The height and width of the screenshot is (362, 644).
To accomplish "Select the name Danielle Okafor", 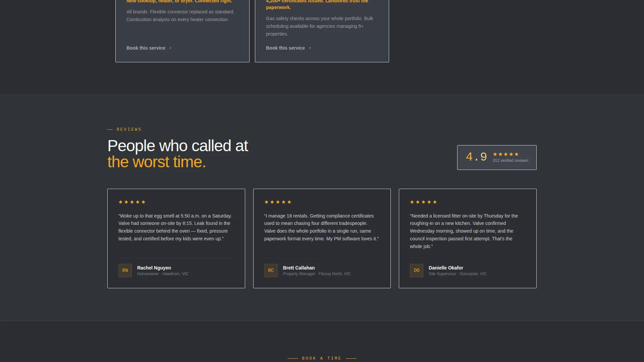I will pyautogui.click(x=446, y=268).
